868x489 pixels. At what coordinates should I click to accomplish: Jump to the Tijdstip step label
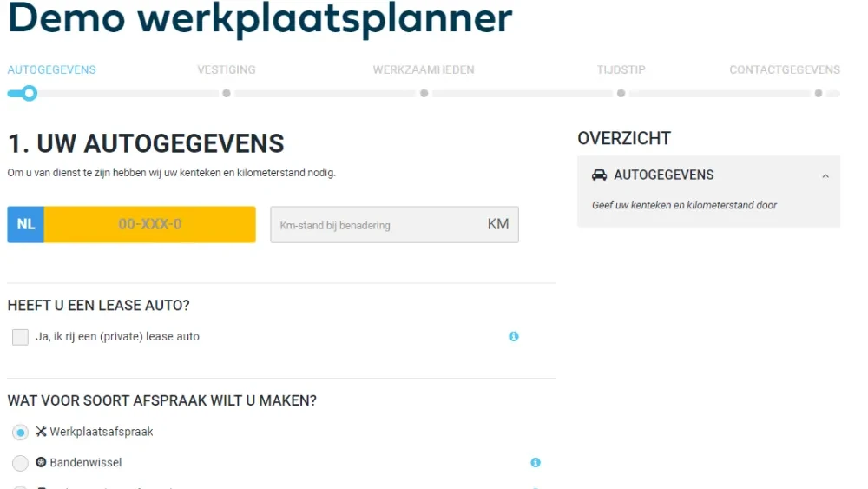[621, 69]
